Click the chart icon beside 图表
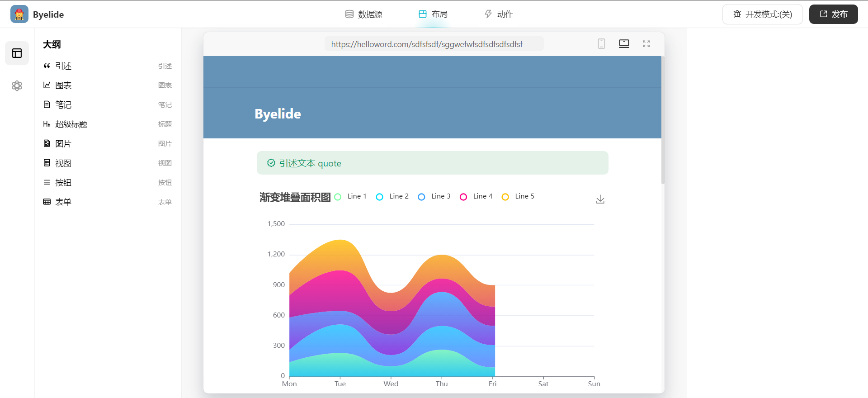The image size is (868, 398). tap(47, 85)
